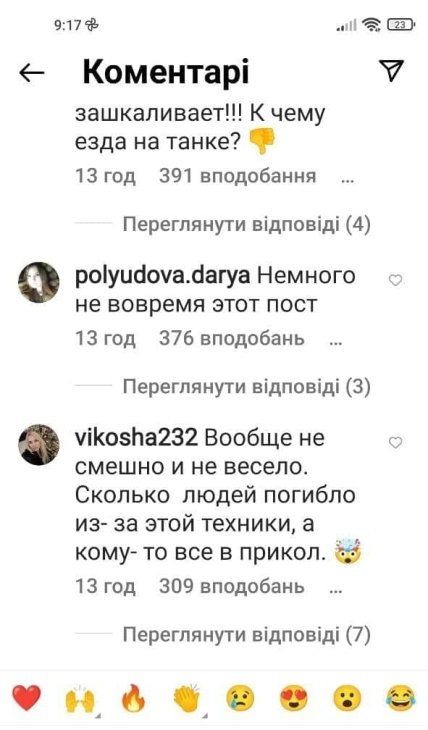Expand the 4 replies under first comment

tap(246, 224)
